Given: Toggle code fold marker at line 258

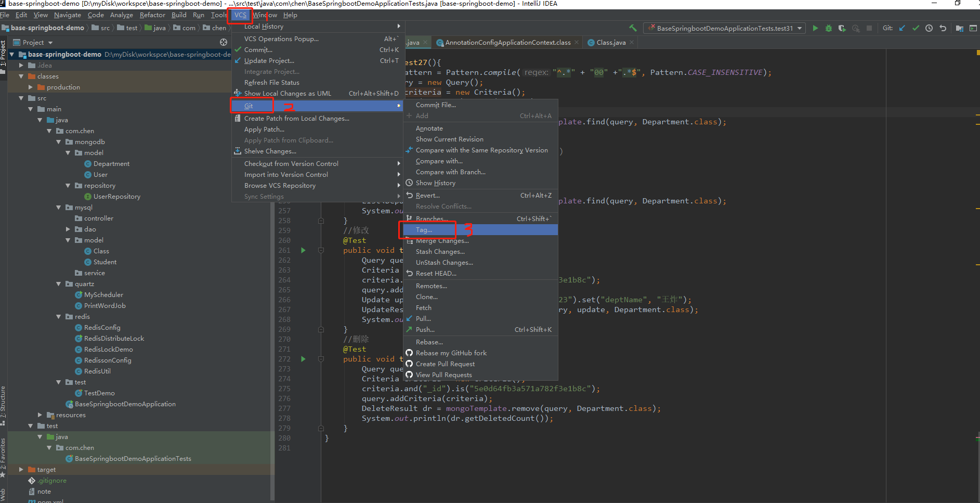Looking at the screenshot, I should click(x=321, y=221).
